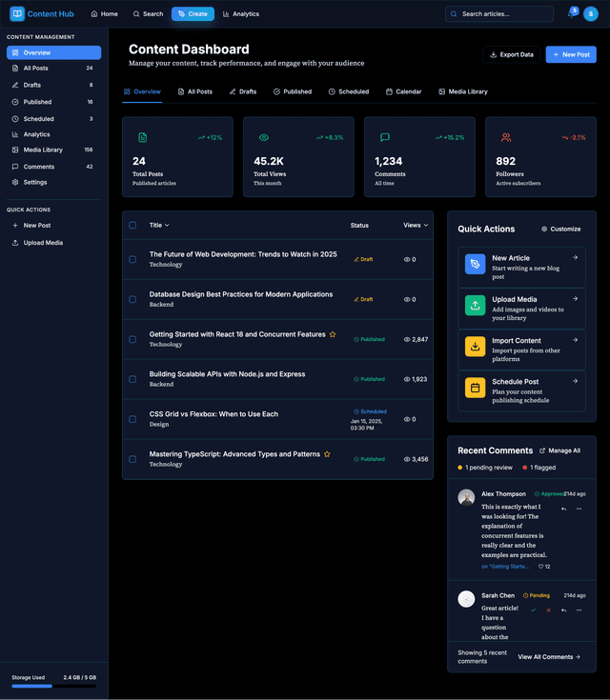The width and height of the screenshot is (610, 700).
Task: Click the Export Data button
Action: coord(511,54)
